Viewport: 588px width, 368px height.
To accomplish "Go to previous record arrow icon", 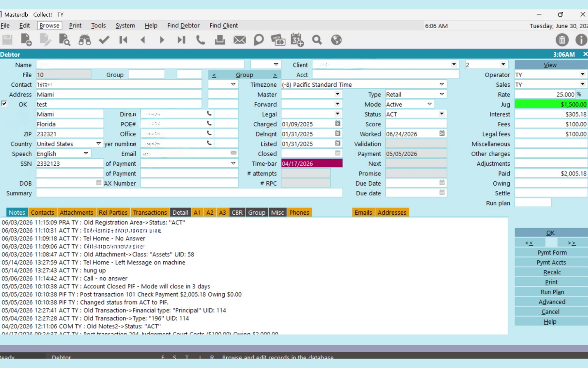I will [143, 40].
